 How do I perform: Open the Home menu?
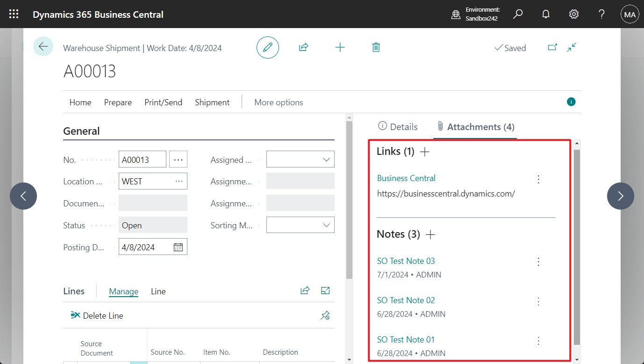[x=80, y=102]
